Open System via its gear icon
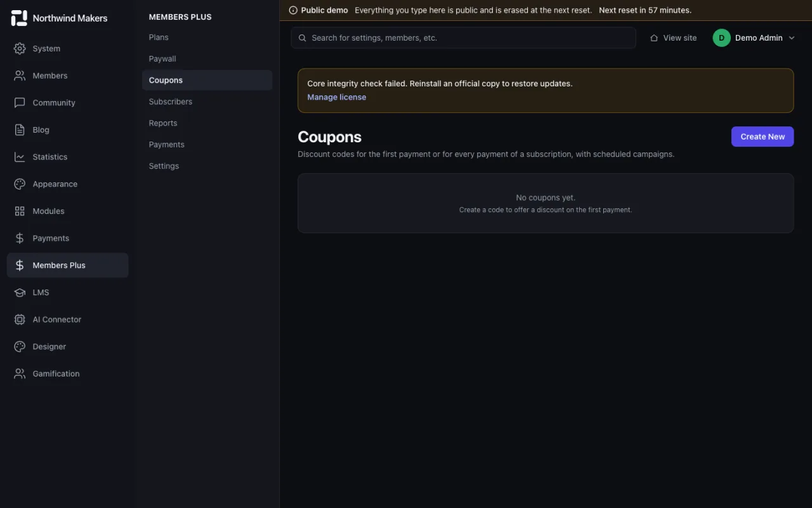Viewport: 812px width, 508px height. coord(20,48)
